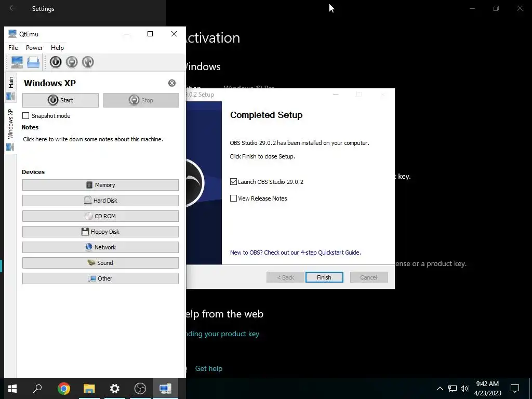Open the Power menu in QtEmu
The width and height of the screenshot is (532, 399).
point(34,48)
